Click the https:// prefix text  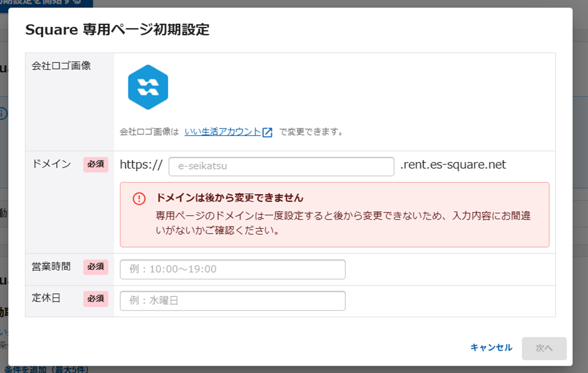[141, 165]
